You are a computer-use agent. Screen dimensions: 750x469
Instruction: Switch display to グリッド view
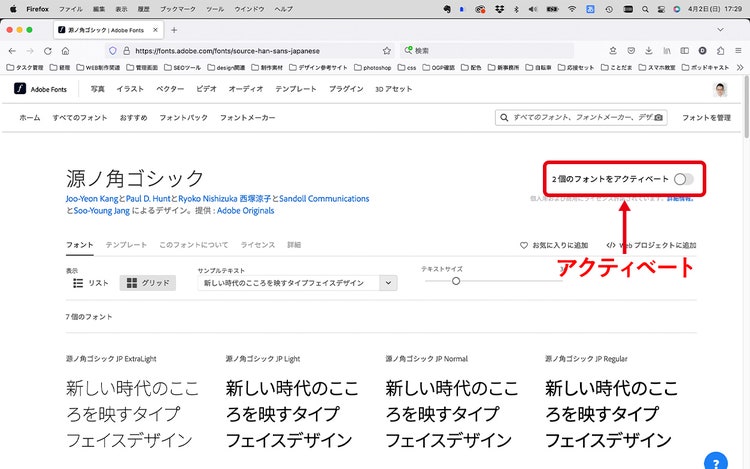(x=148, y=283)
